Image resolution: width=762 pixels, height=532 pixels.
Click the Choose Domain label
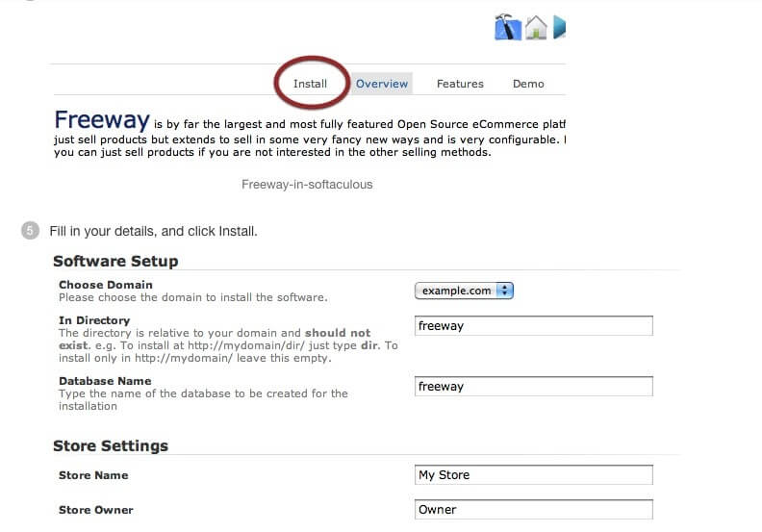click(x=106, y=285)
